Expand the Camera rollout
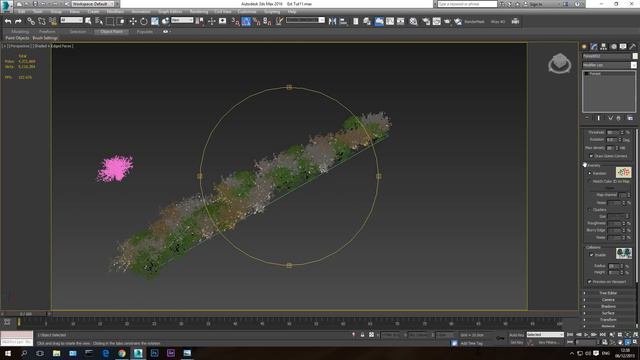640x360 pixels. (608, 300)
